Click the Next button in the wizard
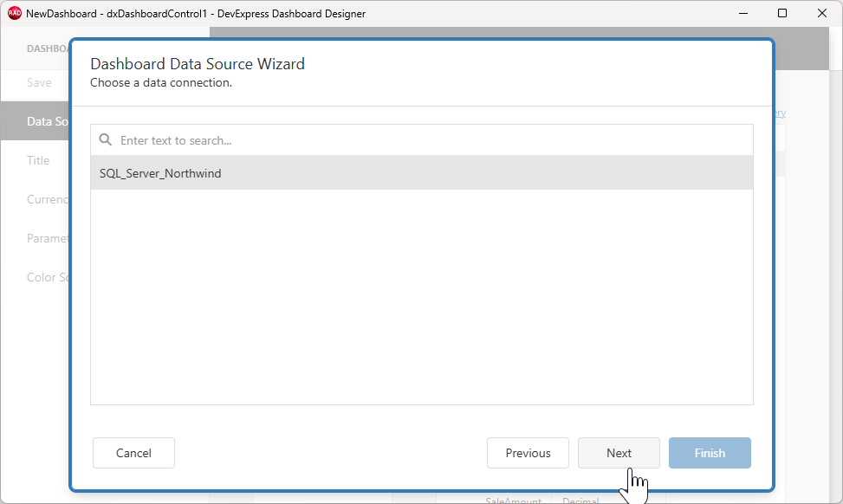The image size is (843, 504). point(619,453)
